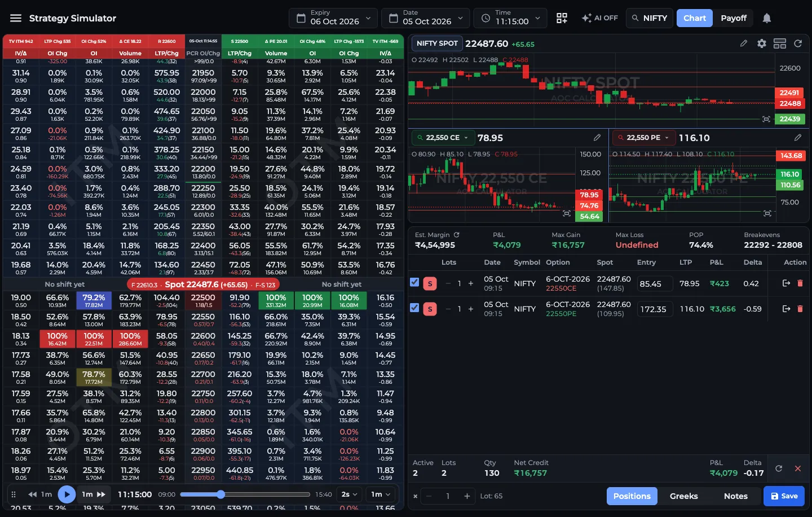Toggle buy/sell S badge on 22550CE row
This screenshot has height=517, width=812.
430,283
